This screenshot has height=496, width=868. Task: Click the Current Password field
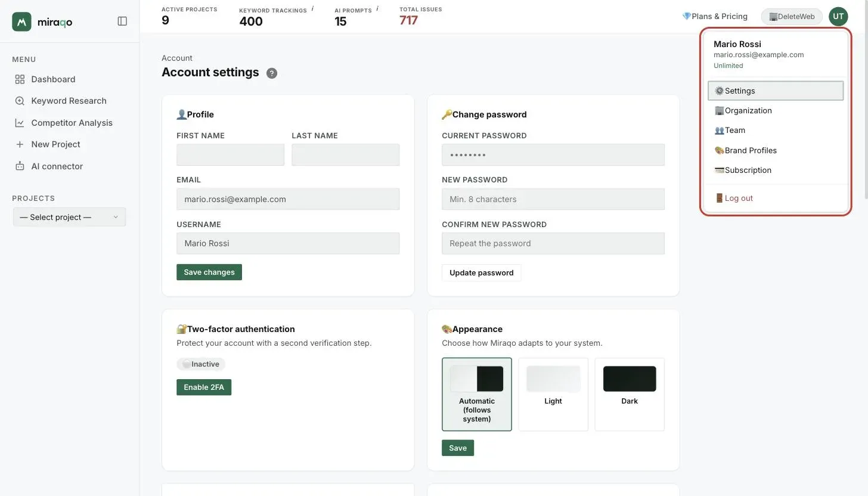pos(553,155)
